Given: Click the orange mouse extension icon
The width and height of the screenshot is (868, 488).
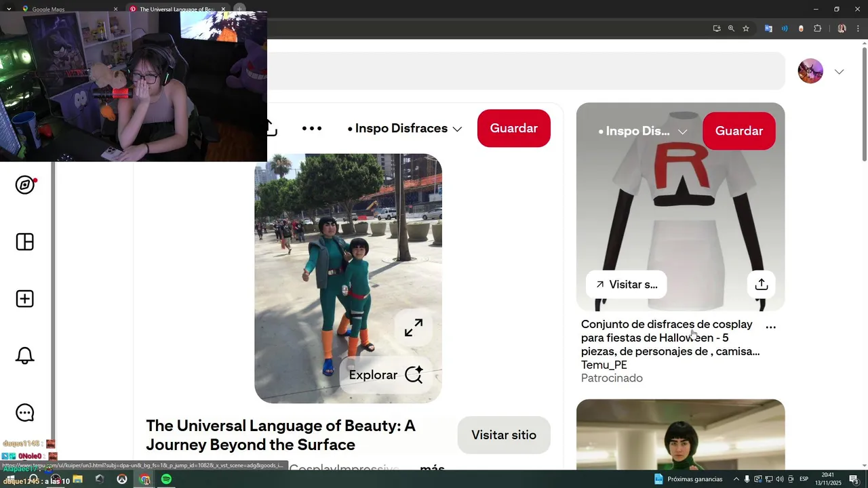Looking at the screenshot, I should point(801,28).
